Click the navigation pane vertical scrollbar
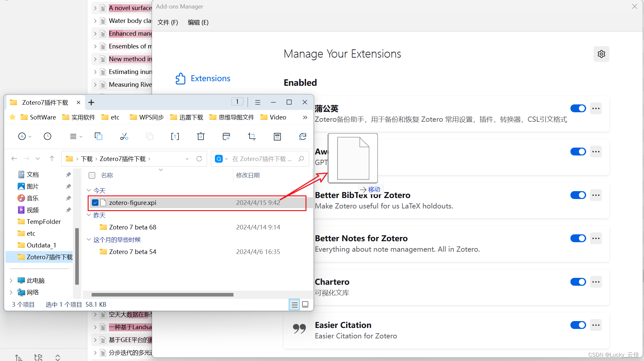This screenshot has width=644, height=361. 77,256
